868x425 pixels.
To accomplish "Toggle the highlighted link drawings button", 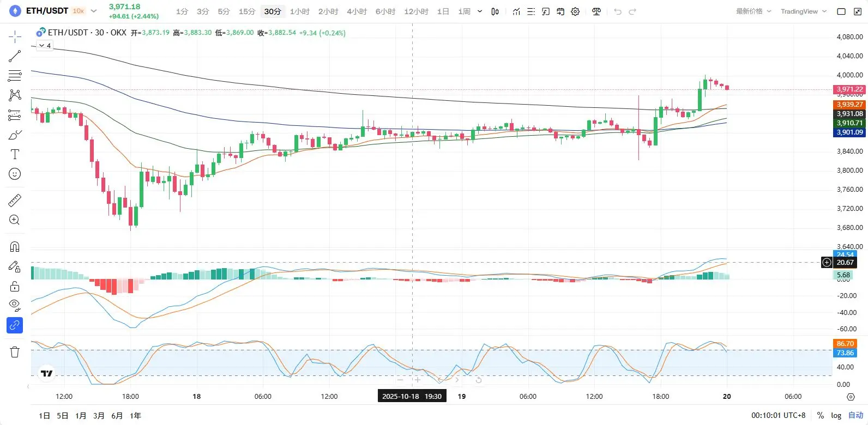I will point(15,325).
